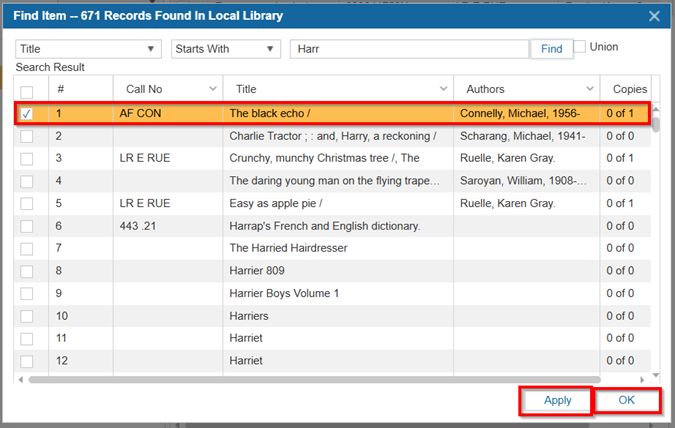Close the Find Item dialog
The image size is (675, 428).
[x=654, y=16]
